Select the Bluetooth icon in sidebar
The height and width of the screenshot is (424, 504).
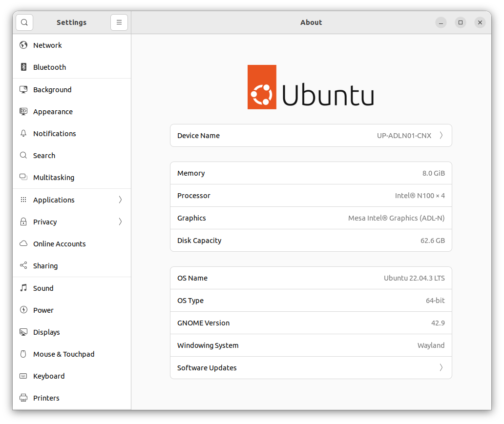click(23, 67)
